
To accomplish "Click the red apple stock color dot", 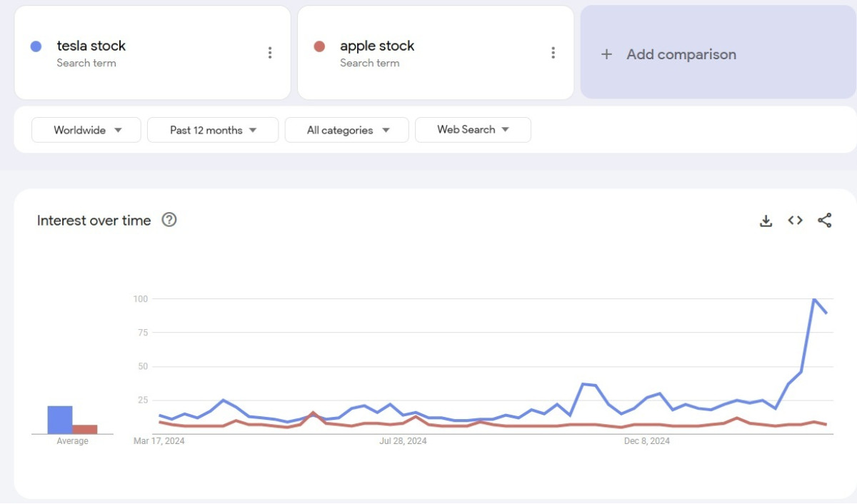I will (x=319, y=46).
